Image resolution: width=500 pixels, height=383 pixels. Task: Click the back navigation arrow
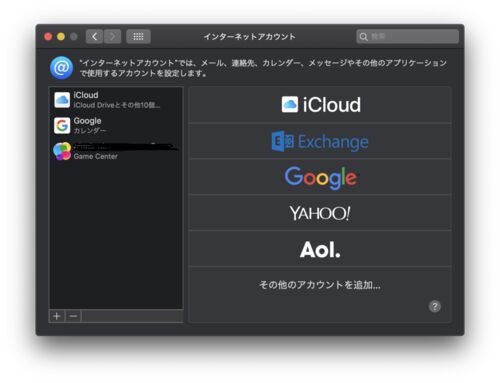[94, 36]
